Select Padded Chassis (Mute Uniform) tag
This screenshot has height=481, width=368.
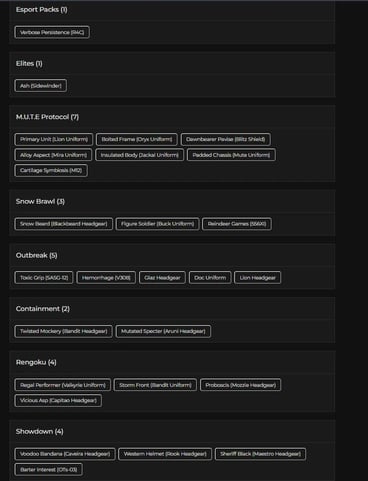tap(231, 155)
